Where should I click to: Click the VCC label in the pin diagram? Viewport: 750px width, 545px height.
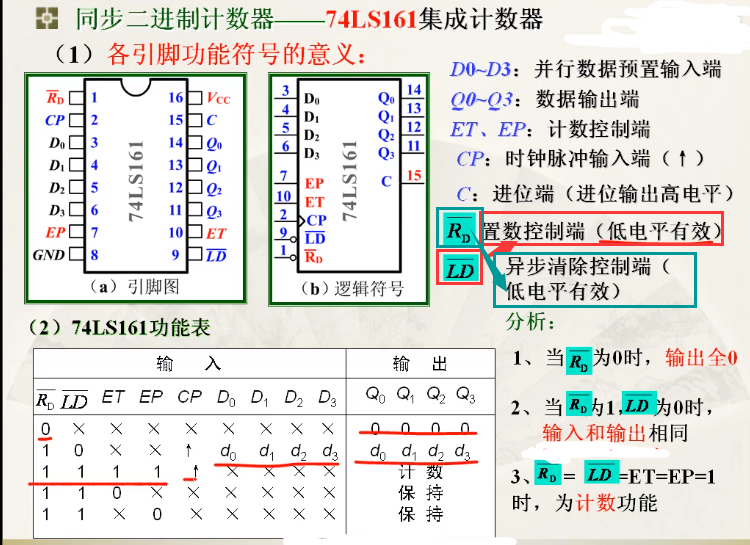[218, 99]
